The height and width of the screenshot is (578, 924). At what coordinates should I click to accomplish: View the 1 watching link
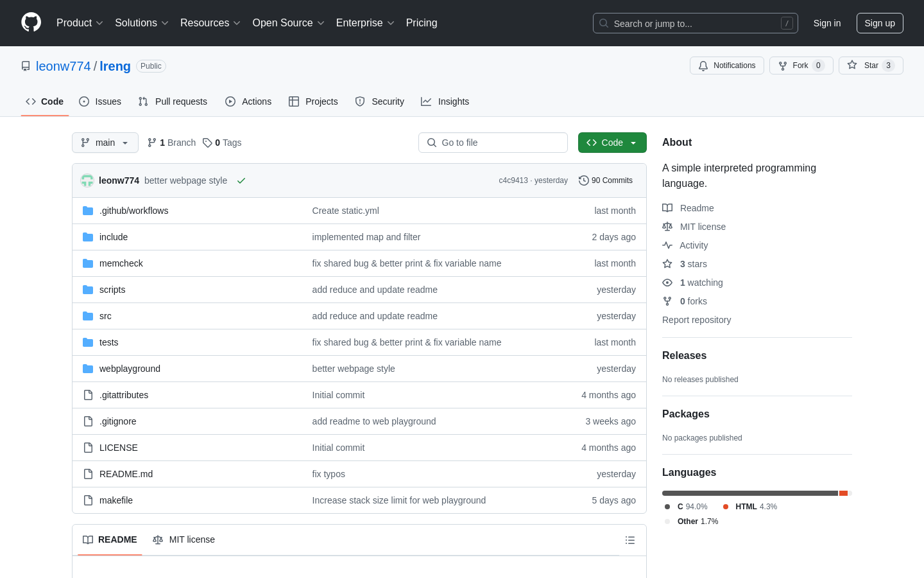(x=693, y=283)
